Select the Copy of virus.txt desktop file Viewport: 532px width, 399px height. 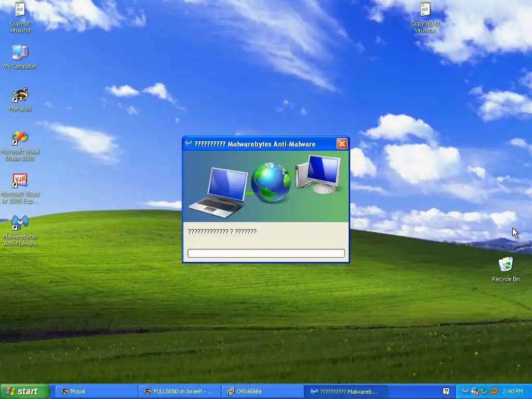(20, 17)
